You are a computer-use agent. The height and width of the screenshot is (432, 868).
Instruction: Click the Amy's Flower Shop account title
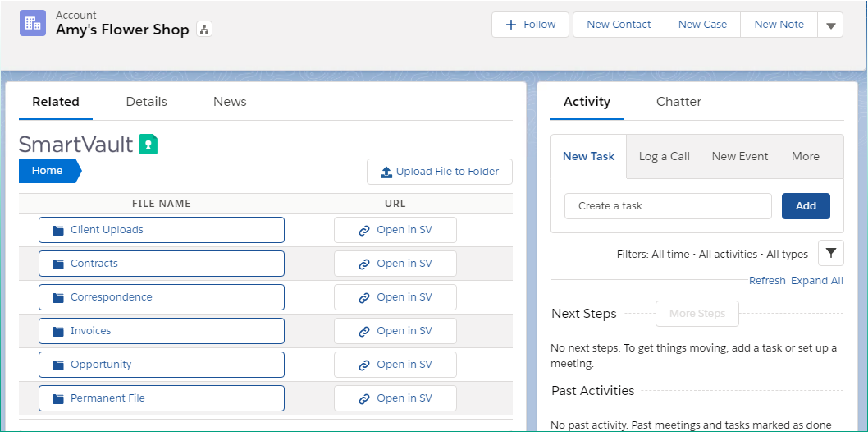tap(122, 30)
